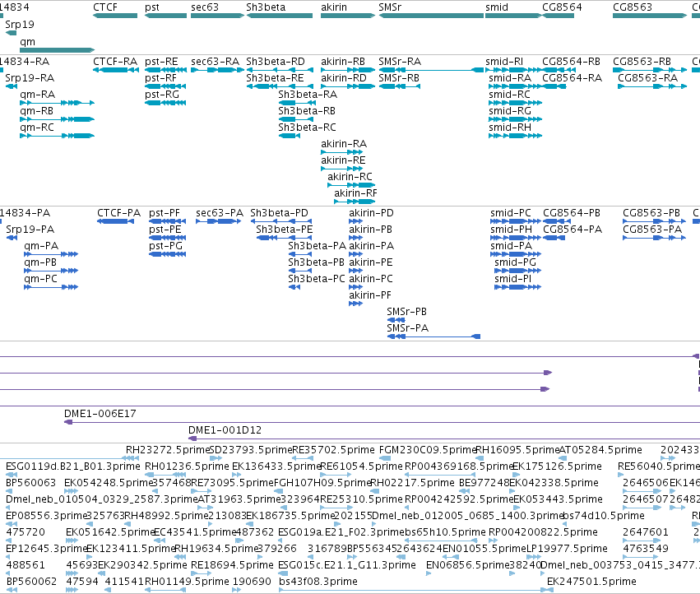The height and width of the screenshot is (594, 700).
Task: Click the akirin-RD transcript label
Action: [344, 77]
